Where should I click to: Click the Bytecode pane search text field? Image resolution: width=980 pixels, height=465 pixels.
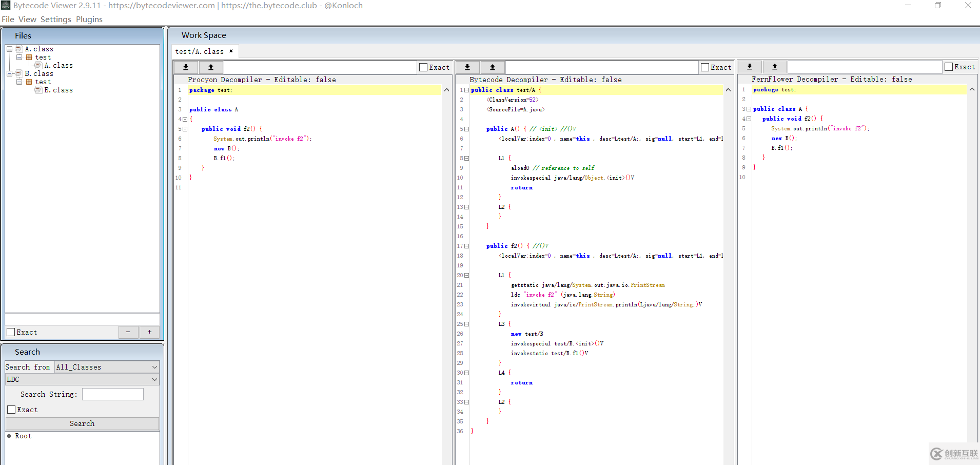[x=602, y=67]
